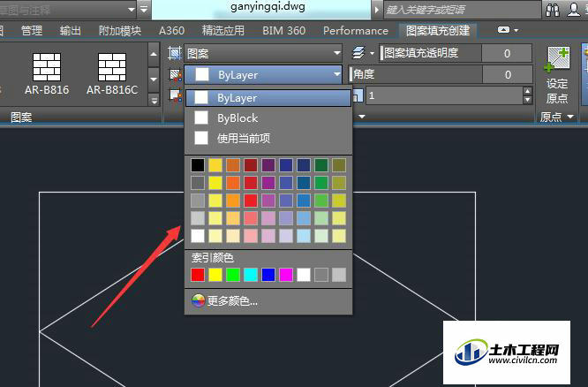Select the AR-B816C hatch pattern

(112, 73)
